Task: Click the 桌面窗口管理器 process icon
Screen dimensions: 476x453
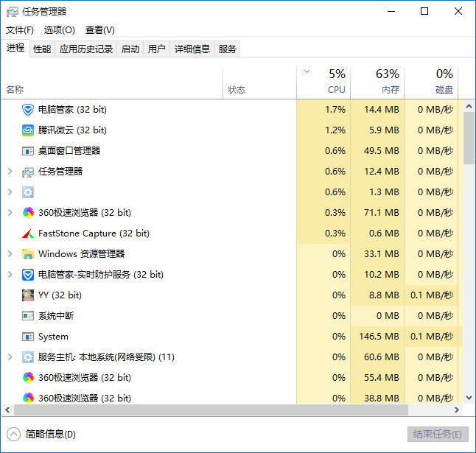Action: click(x=28, y=151)
